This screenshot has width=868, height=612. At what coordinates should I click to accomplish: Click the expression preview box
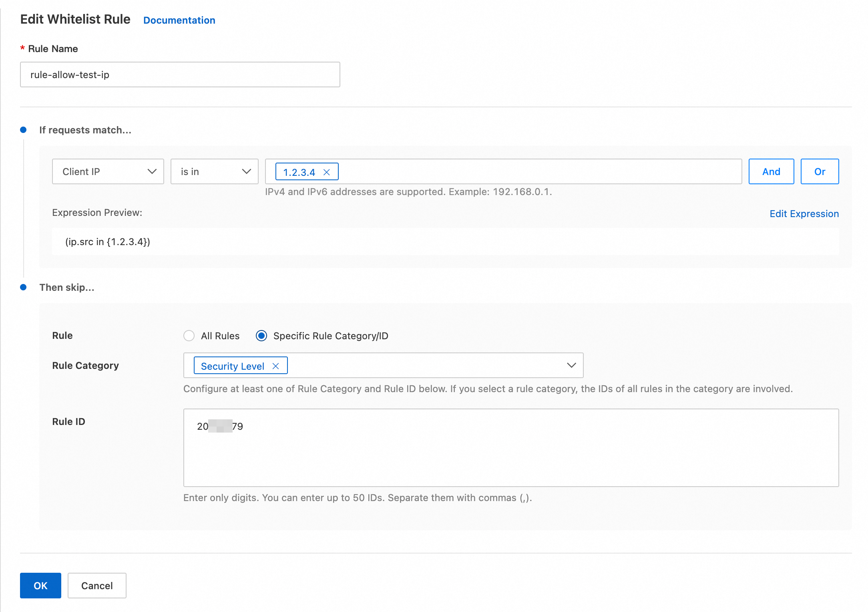[x=445, y=242]
